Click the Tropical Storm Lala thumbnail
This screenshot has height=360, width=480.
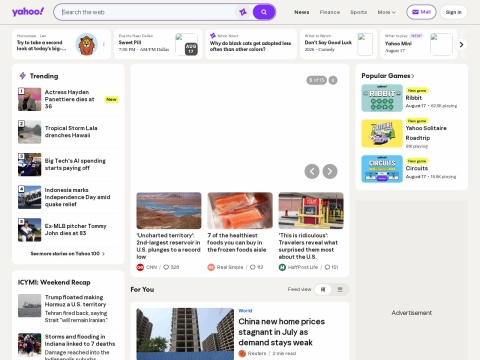pos(29,132)
